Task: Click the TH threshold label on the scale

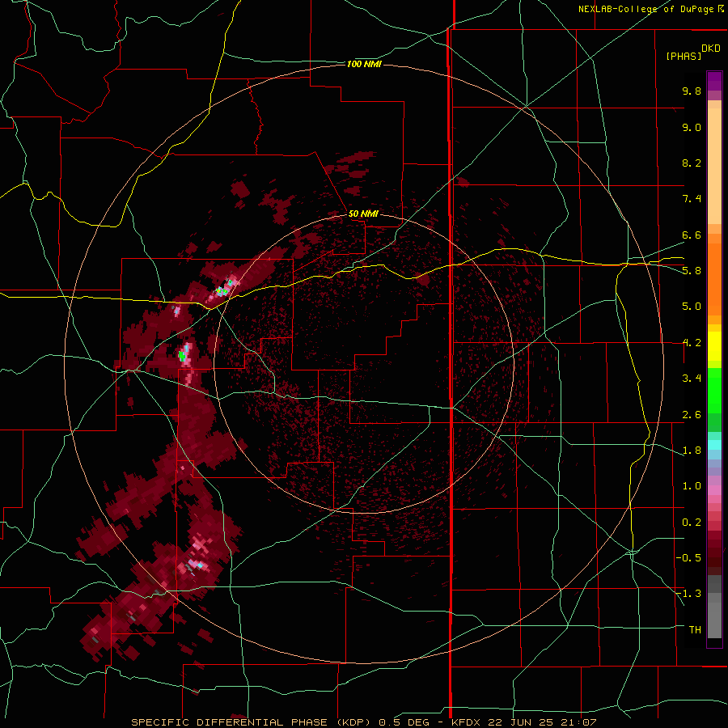Action: click(695, 629)
